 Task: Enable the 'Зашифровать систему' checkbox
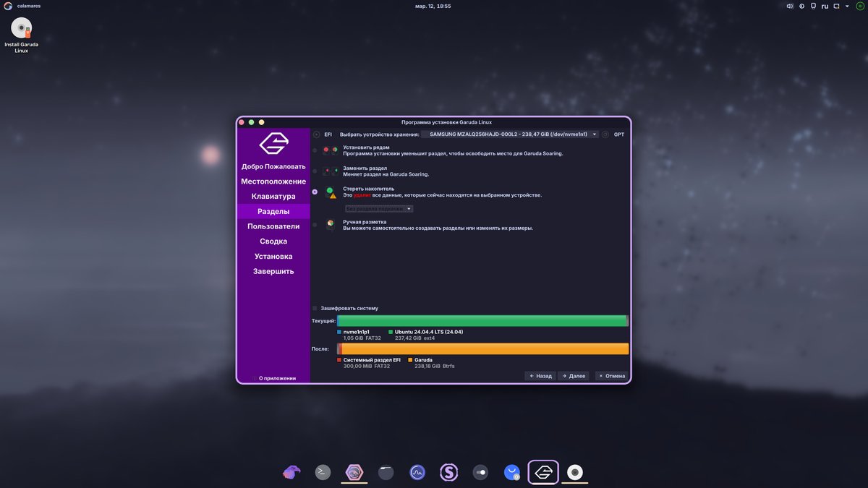[315, 309]
